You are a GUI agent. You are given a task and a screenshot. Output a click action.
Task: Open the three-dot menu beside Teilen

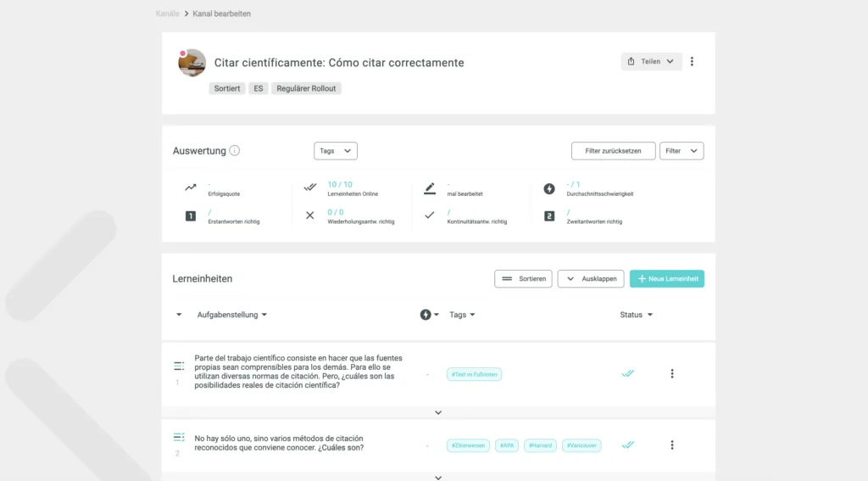tap(692, 62)
